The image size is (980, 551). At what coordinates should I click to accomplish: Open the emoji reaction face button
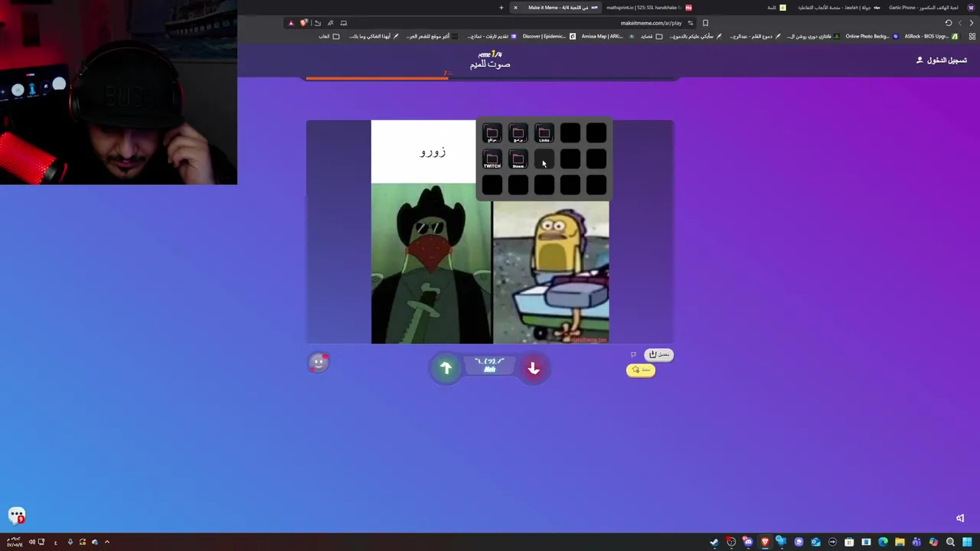[x=318, y=363]
